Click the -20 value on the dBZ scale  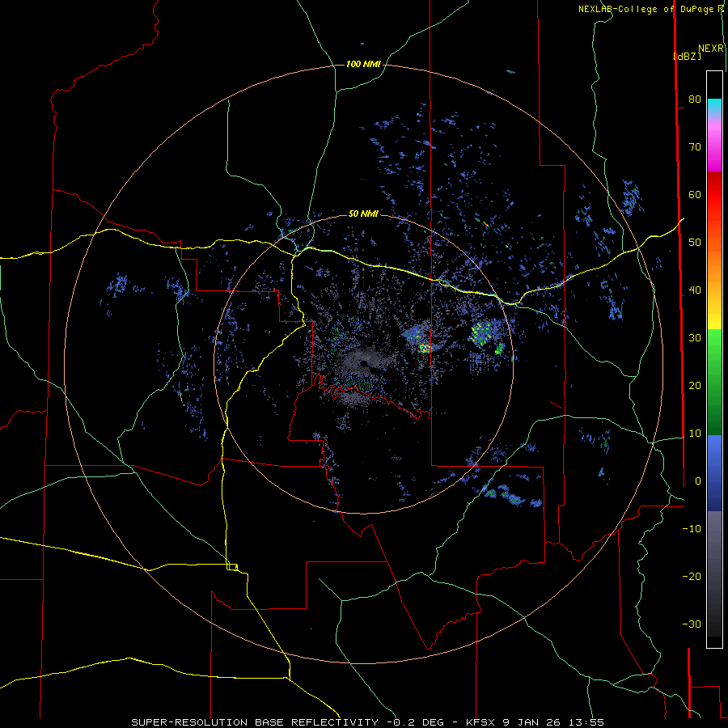pyautogui.click(x=692, y=576)
